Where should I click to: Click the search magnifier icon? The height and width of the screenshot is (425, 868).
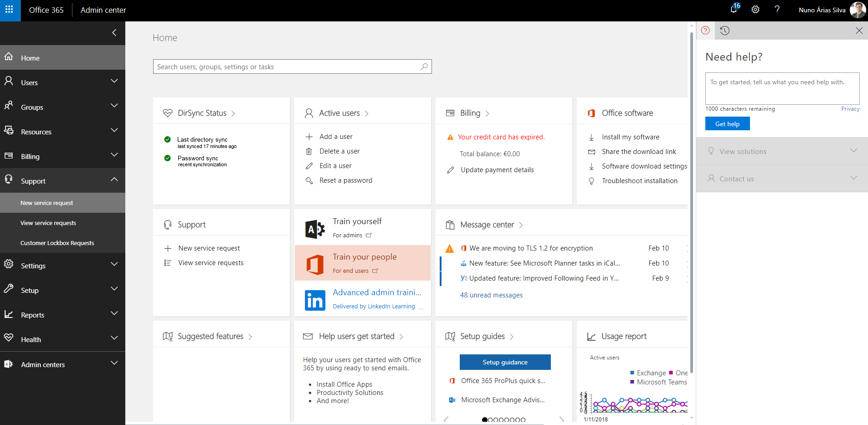pyautogui.click(x=424, y=67)
